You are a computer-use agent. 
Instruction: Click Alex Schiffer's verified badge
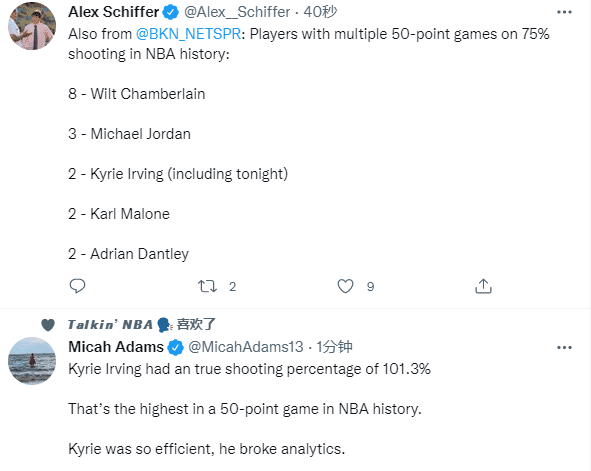tap(171, 12)
